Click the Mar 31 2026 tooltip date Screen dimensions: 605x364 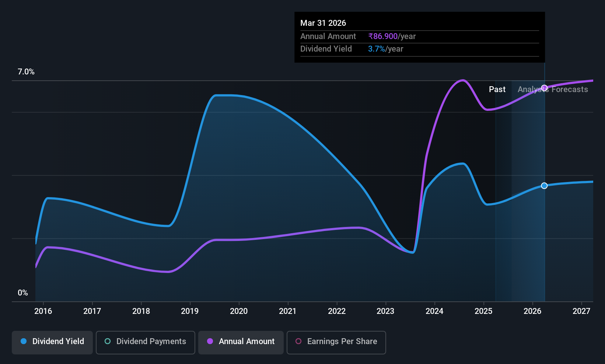(323, 23)
